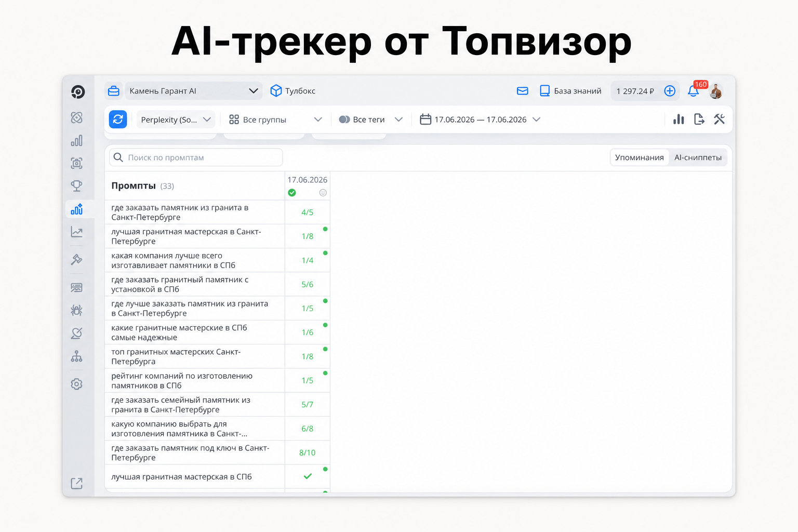Click the Промпты (33) header
This screenshot has height=532, width=798.
(143, 186)
